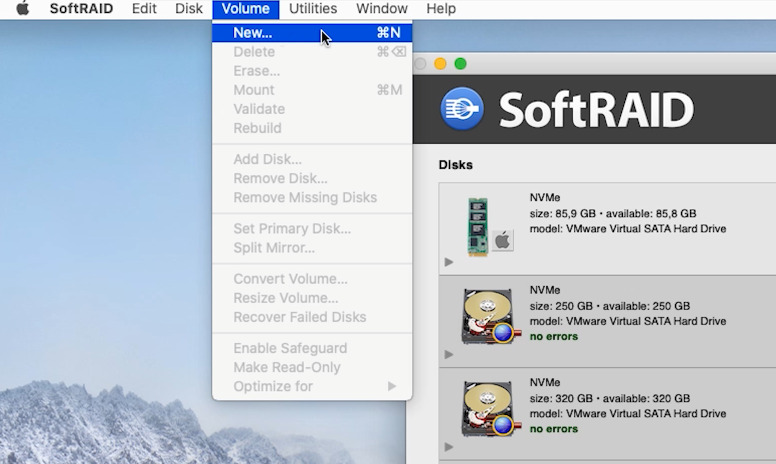Image resolution: width=776 pixels, height=464 pixels.
Task: Minimize the SoftRAID window with yellow button
Action: coord(440,64)
